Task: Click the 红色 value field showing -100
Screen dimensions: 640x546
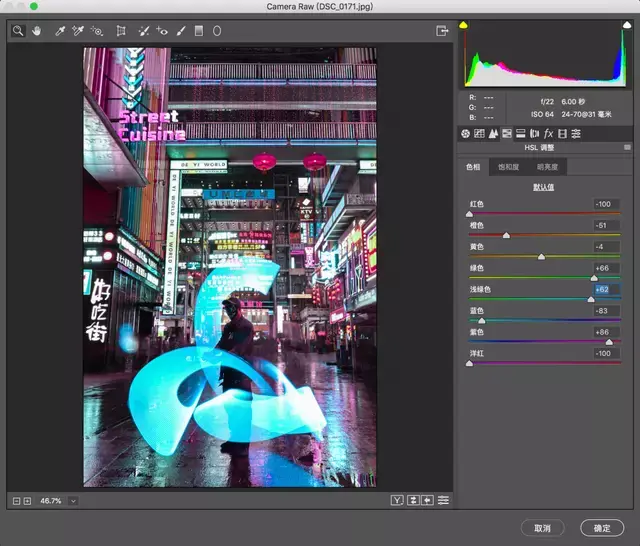Action: (607, 204)
